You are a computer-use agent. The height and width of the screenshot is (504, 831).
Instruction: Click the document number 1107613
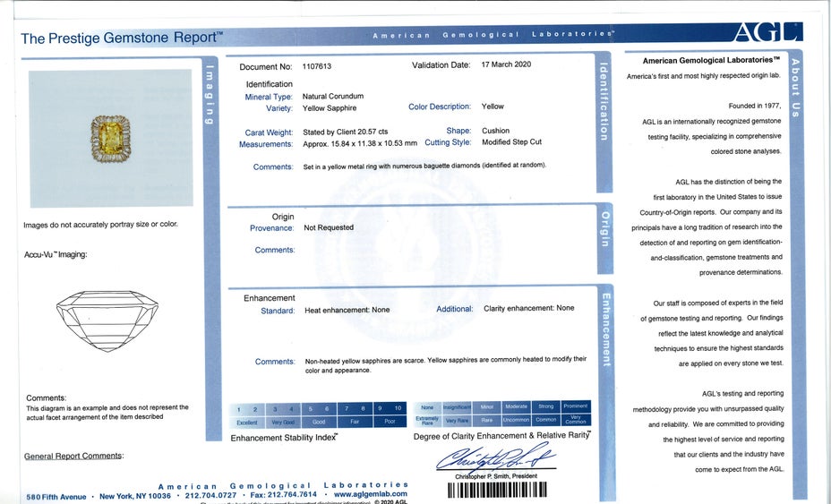(x=317, y=66)
